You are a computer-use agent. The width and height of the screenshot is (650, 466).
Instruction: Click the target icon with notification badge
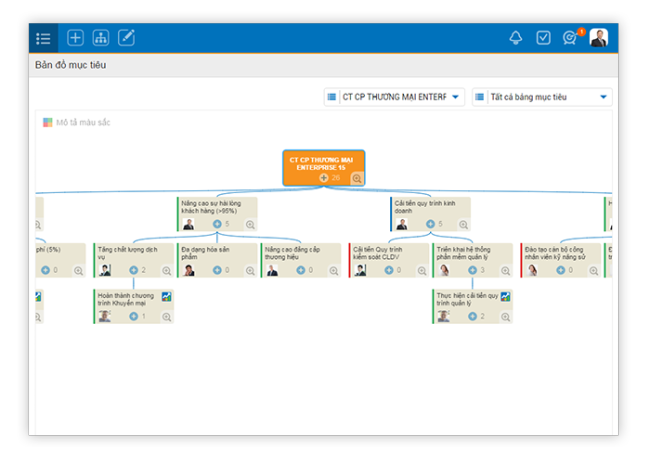[570, 38]
